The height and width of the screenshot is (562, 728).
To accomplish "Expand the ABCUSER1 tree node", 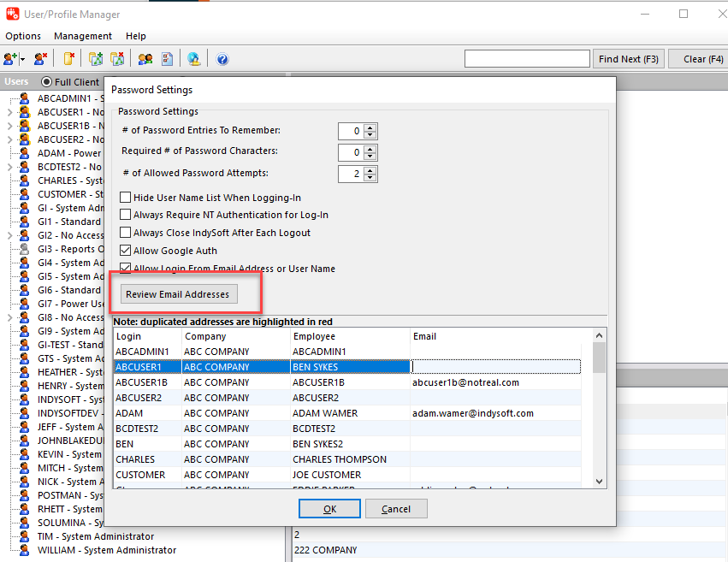I will 10,112.
